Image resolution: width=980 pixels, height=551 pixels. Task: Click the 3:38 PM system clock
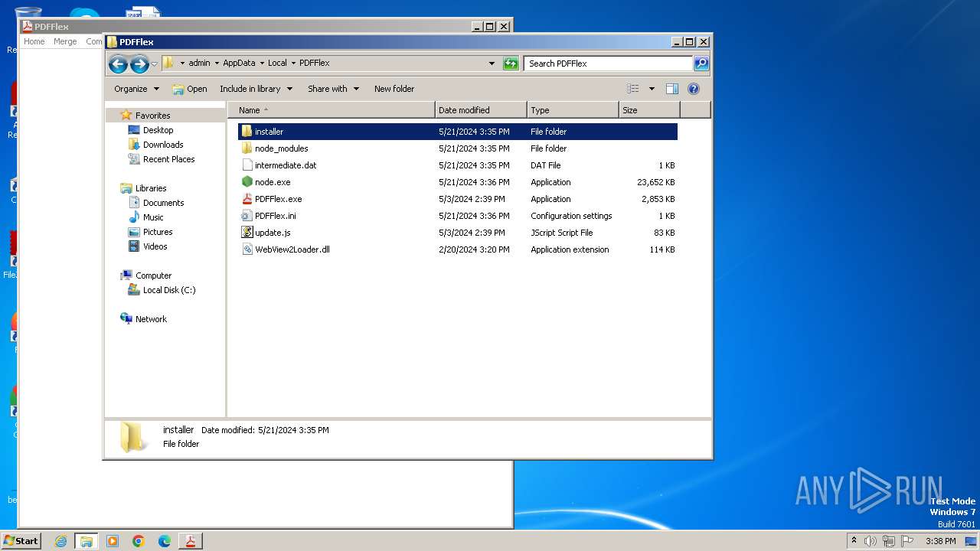940,541
